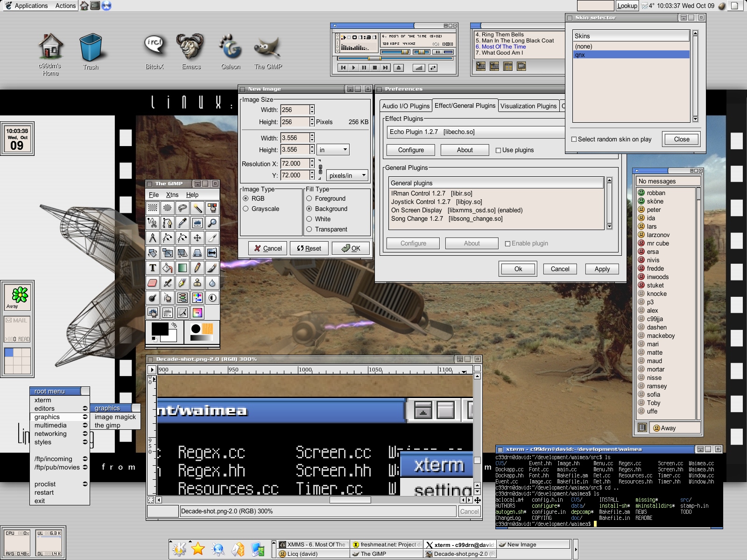This screenshot has width=747, height=560.
Task: Click the XMMS stop button
Action: coord(374,68)
